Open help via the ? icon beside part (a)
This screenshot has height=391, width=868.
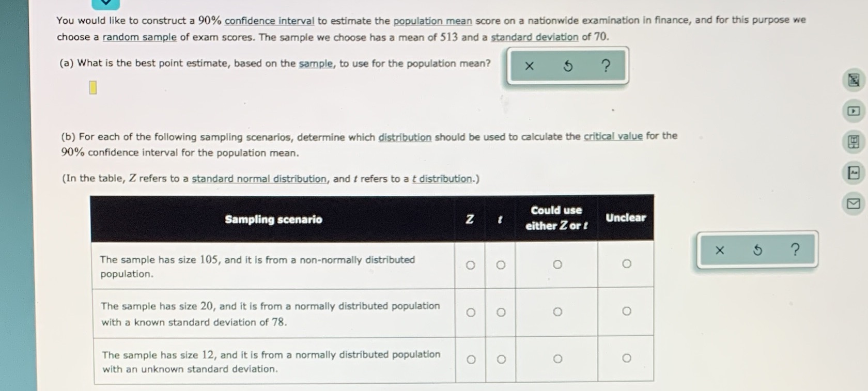605,66
